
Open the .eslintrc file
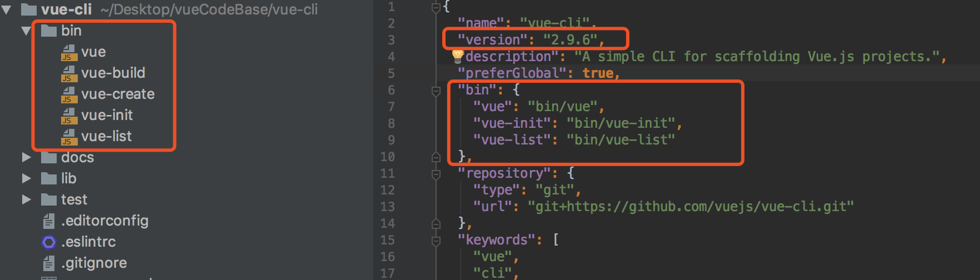(88, 242)
